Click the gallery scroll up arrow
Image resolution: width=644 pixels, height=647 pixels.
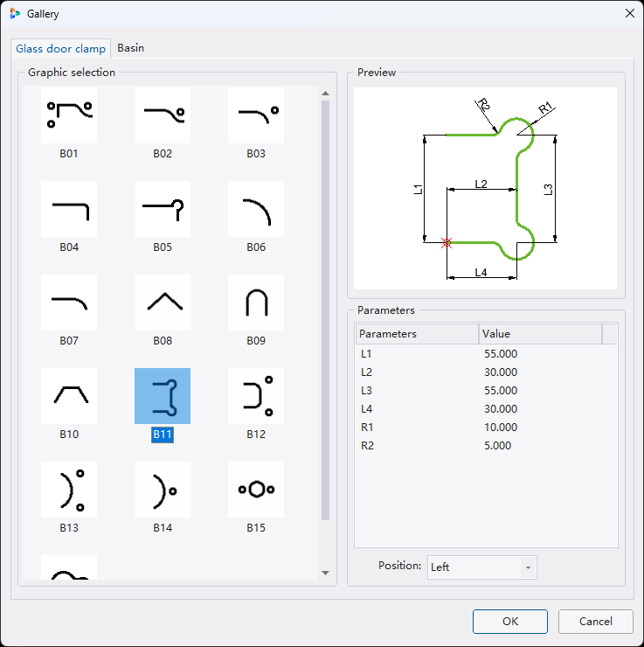[x=325, y=94]
